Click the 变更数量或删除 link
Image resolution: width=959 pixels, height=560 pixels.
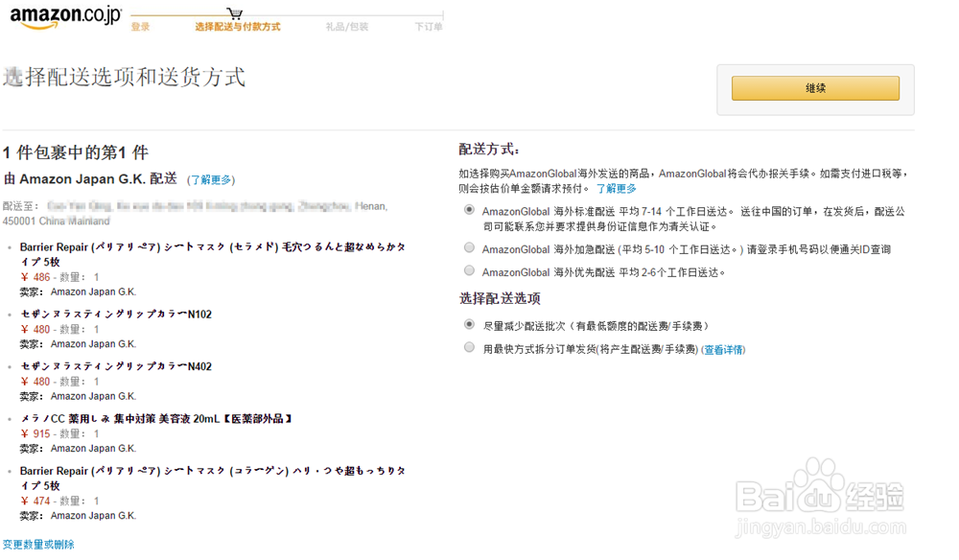38,544
